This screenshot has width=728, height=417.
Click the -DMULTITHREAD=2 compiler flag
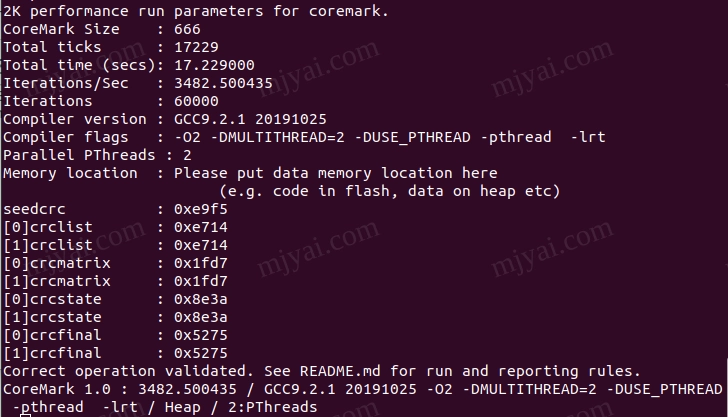click(x=278, y=137)
